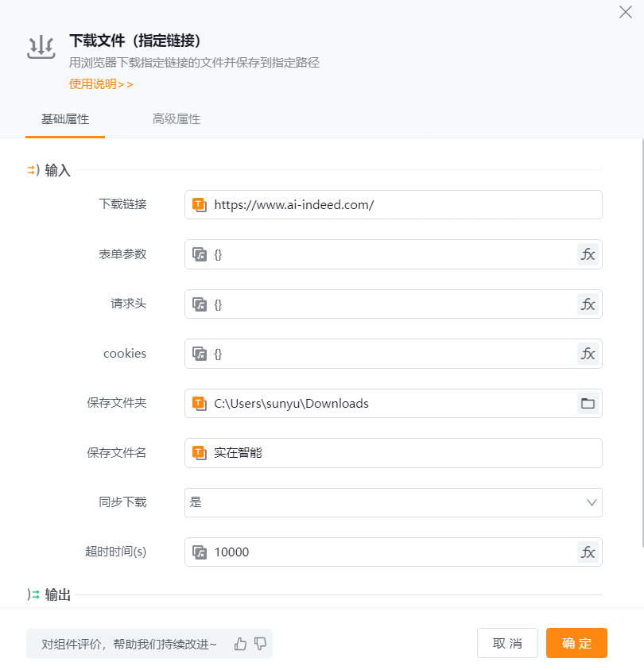Click the 确定 button
The width and height of the screenshot is (644, 670).
tap(576, 643)
